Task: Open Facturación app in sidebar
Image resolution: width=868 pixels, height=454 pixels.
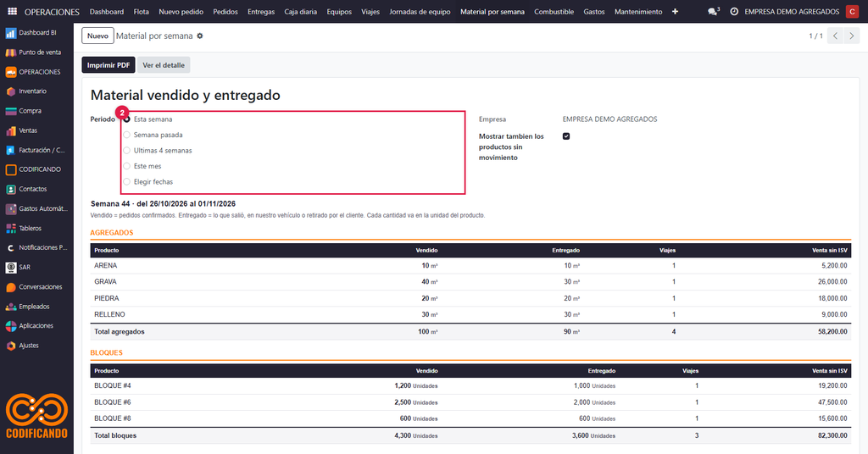Action: tap(36, 150)
